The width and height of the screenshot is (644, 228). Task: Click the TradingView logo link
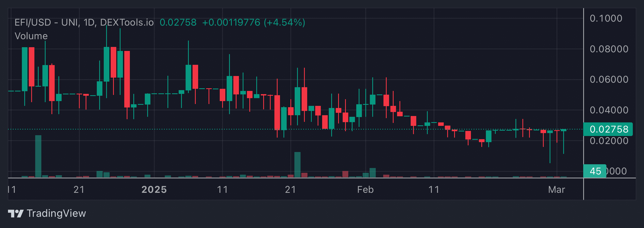point(47,213)
